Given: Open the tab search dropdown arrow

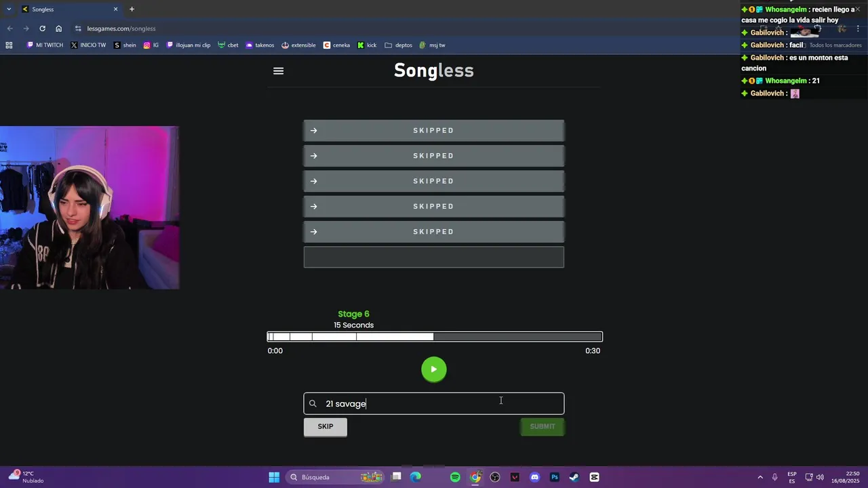Looking at the screenshot, I should tap(9, 9).
